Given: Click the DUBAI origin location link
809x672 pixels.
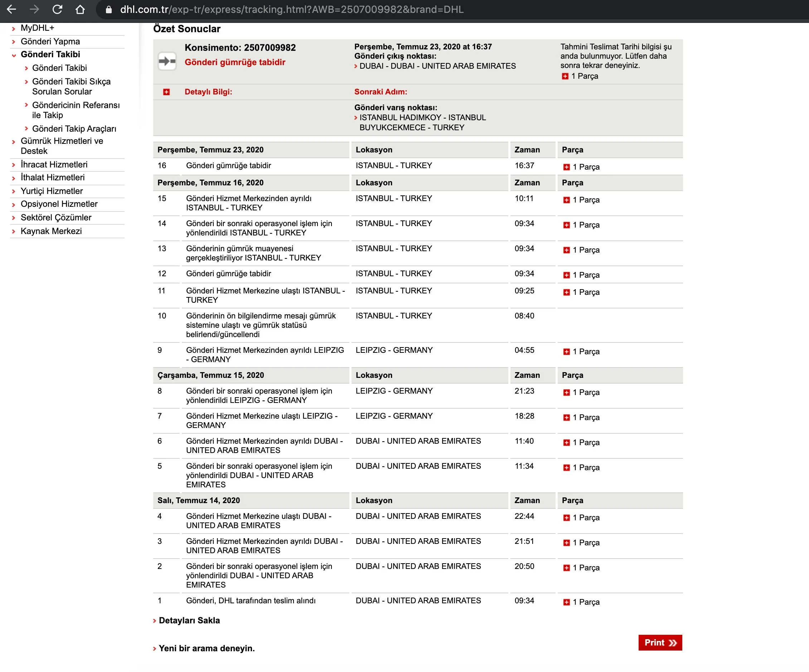Looking at the screenshot, I should (x=437, y=66).
